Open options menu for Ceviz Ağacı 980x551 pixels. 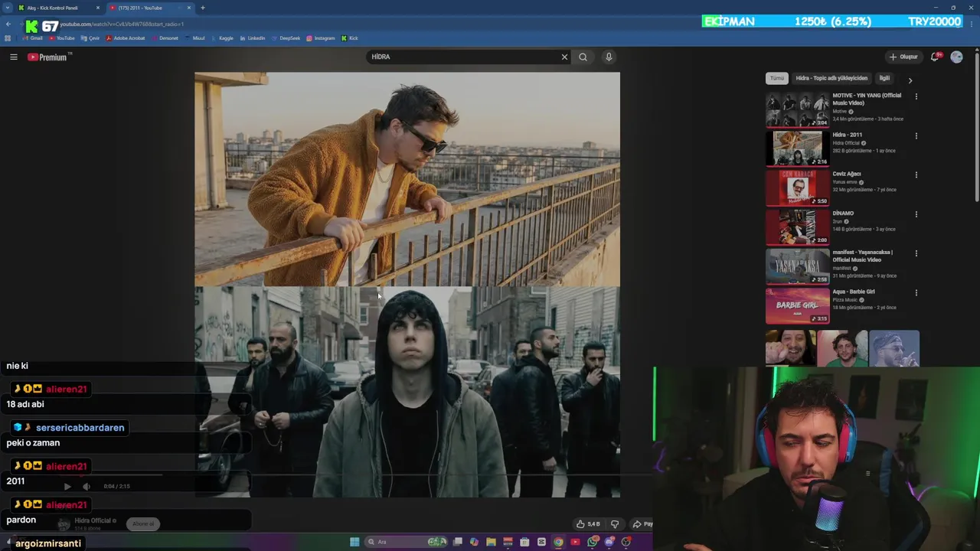pos(916,174)
